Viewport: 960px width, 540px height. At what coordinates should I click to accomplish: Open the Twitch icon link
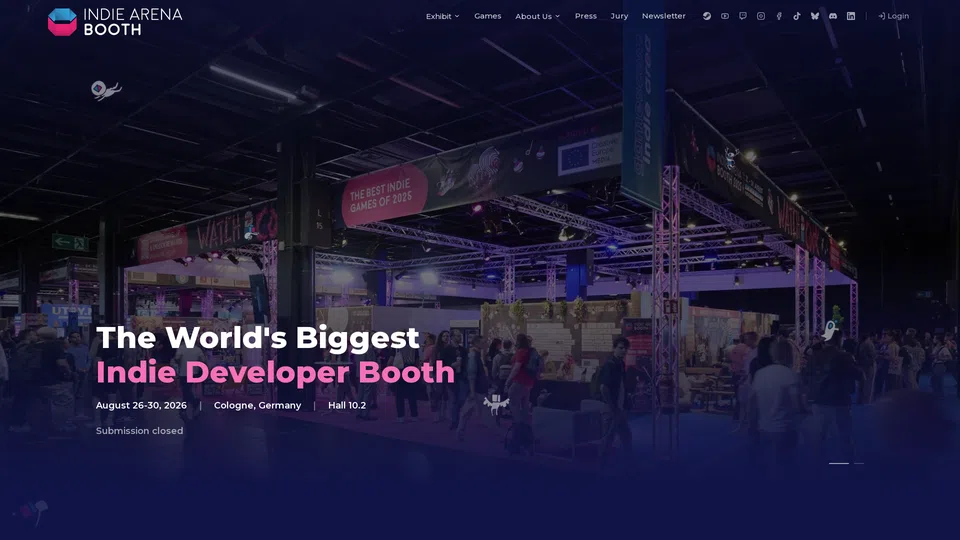(x=743, y=16)
